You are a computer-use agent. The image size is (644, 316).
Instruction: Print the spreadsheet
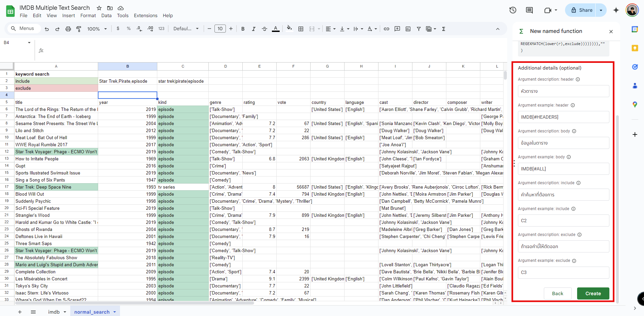(68, 29)
